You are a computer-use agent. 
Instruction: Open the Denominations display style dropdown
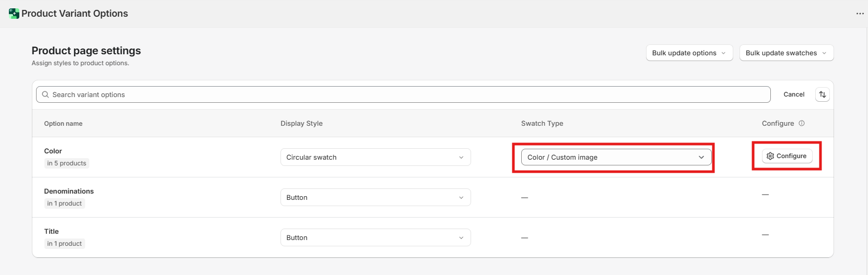[x=375, y=198]
